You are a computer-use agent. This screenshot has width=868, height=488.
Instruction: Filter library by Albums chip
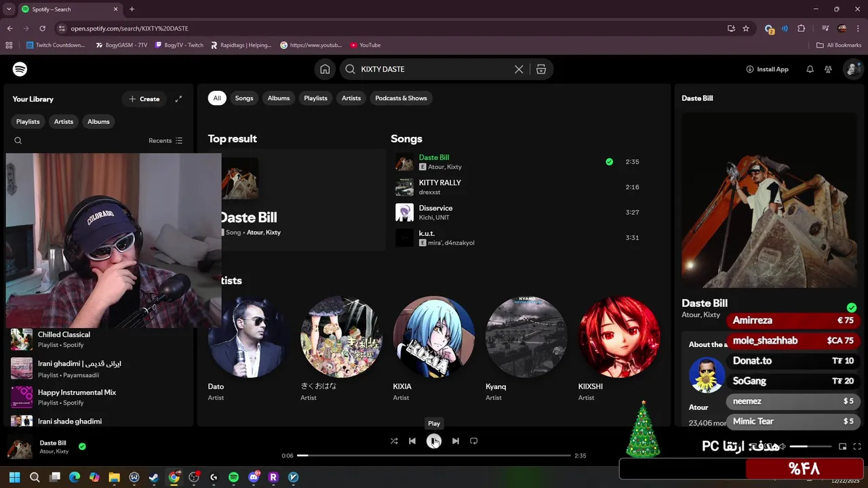tap(98, 121)
